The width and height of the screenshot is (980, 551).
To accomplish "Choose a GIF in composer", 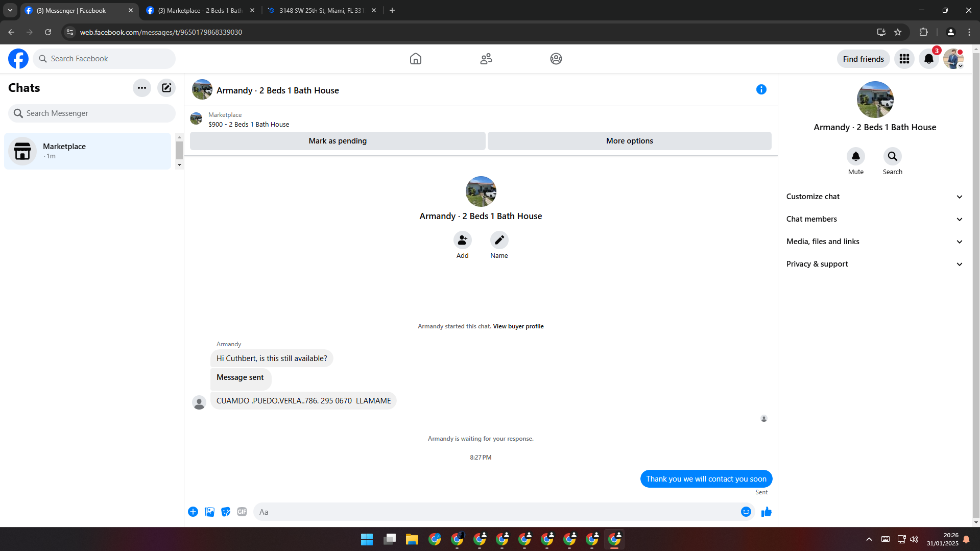I will [x=242, y=512].
